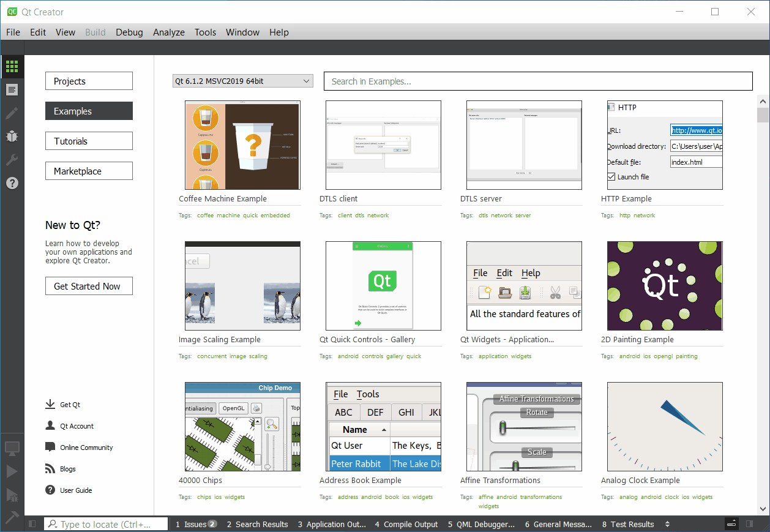Open the Tutorials section
The height and width of the screenshot is (532, 770).
coord(89,141)
